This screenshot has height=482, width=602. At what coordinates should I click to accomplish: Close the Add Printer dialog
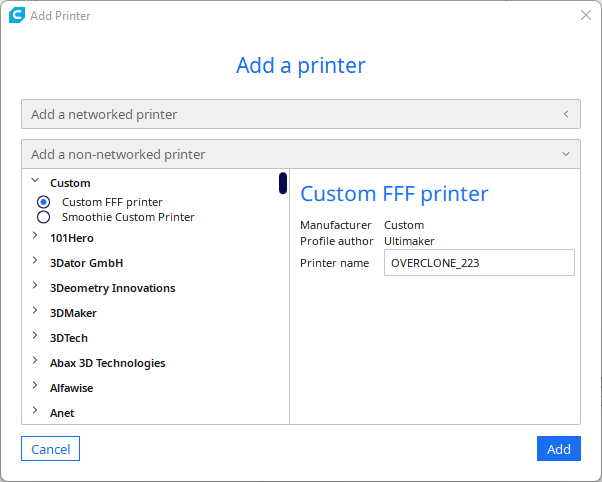click(586, 15)
